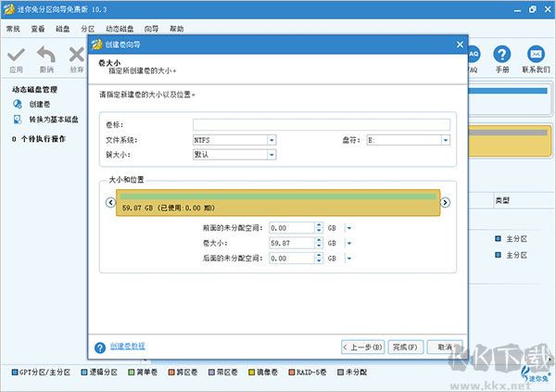Click 未分配 legend color swatch
This screenshot has width=556, height=392.
point(340,373)
